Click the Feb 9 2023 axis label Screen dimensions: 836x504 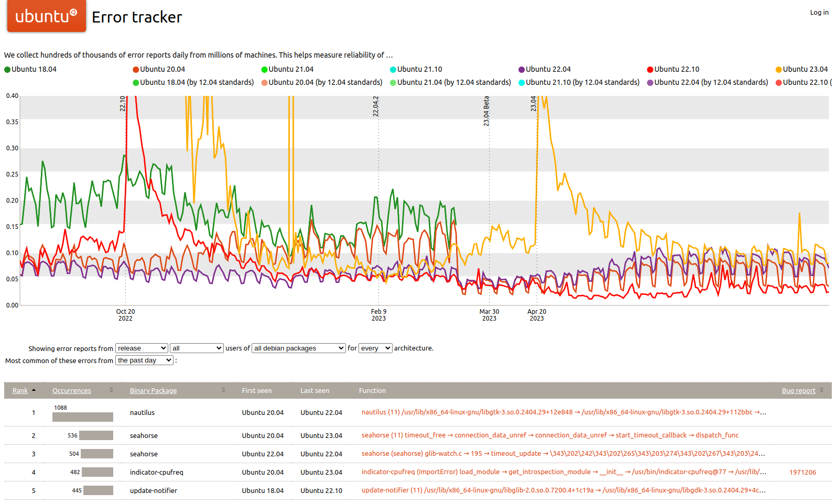378,315
